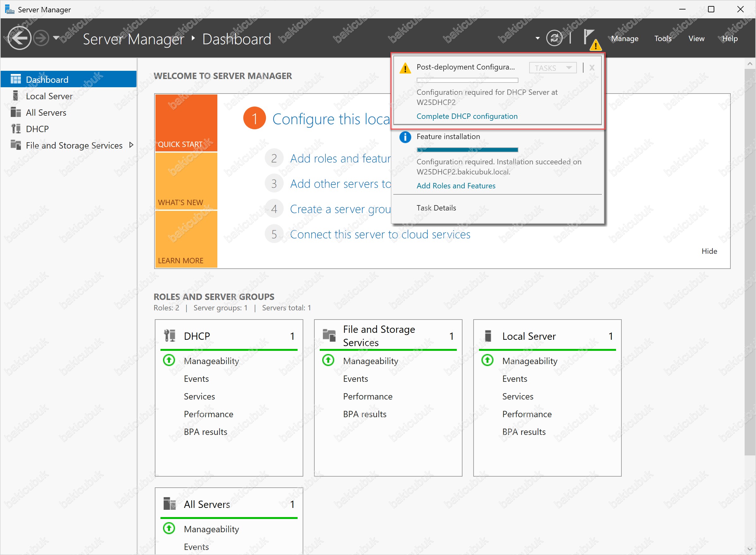Open the Tools menu
The image size is (756, 555).
click(x=662, y=39)
